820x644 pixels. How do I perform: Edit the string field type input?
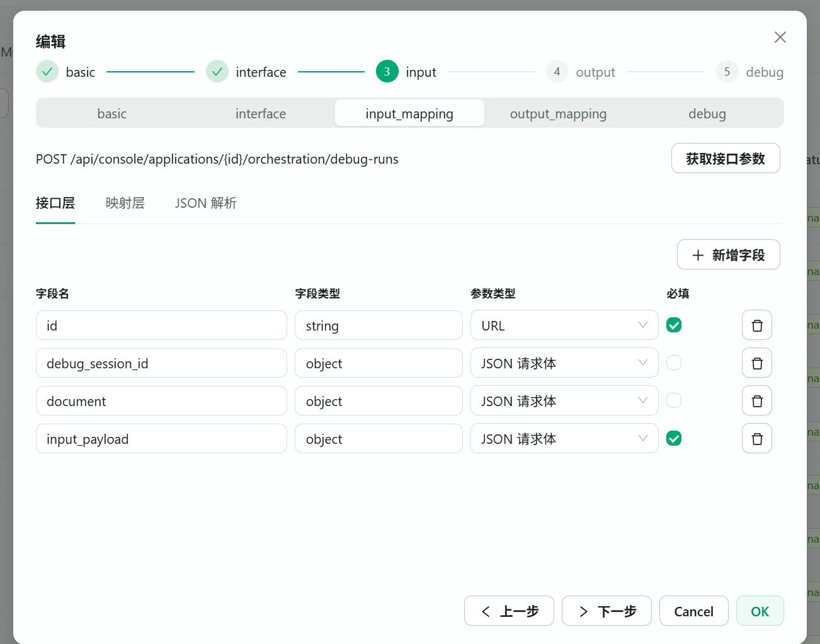click(379, 325)
